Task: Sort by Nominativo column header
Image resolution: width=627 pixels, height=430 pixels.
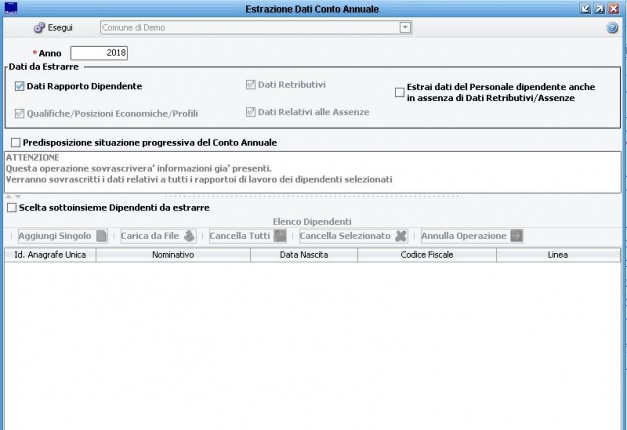Action: (173, 255)
